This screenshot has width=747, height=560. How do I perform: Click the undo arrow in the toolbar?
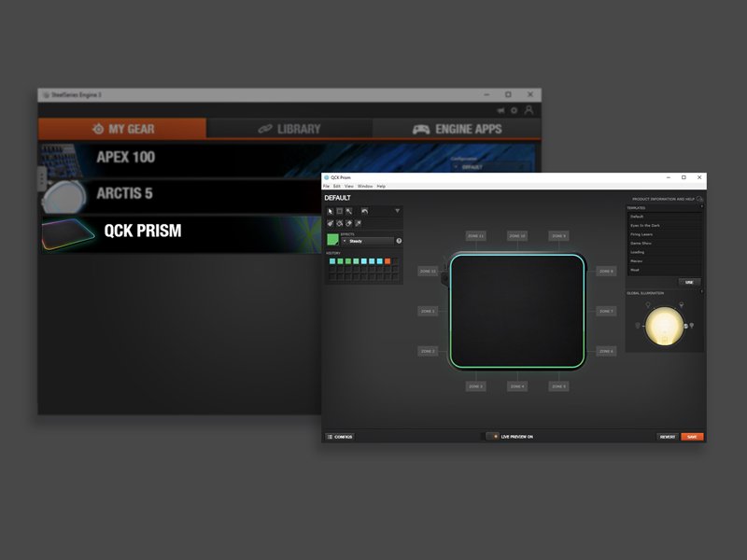click(364, 211)
